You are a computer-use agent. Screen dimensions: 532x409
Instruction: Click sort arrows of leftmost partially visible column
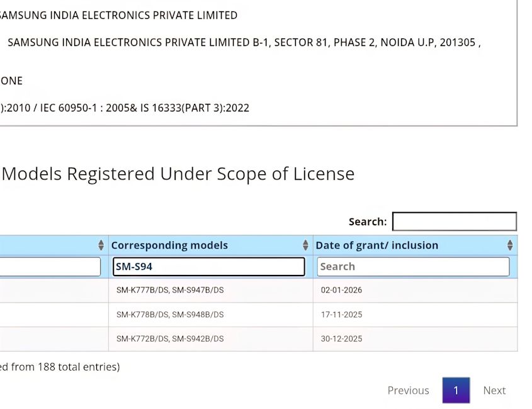click(x=101, y=245)
